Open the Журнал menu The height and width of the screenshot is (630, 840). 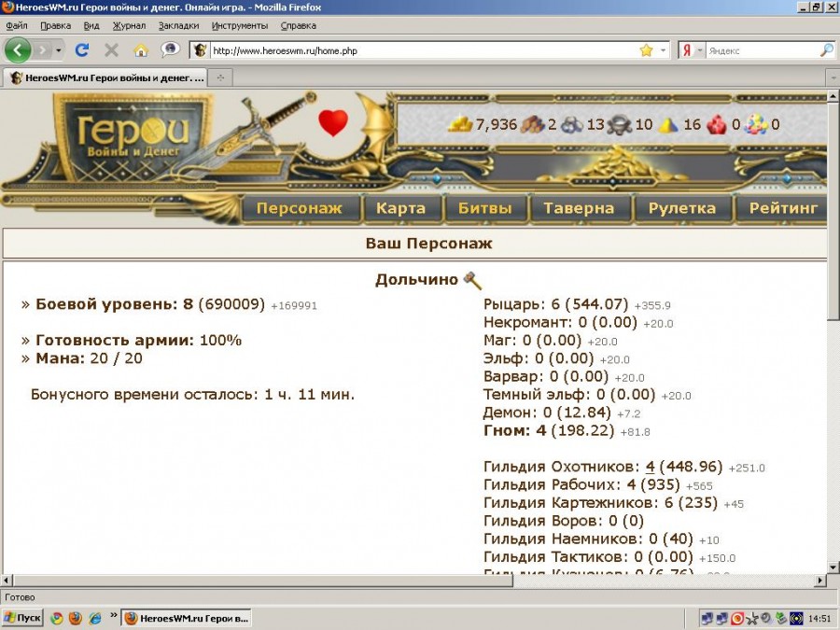tap(129, 26)
